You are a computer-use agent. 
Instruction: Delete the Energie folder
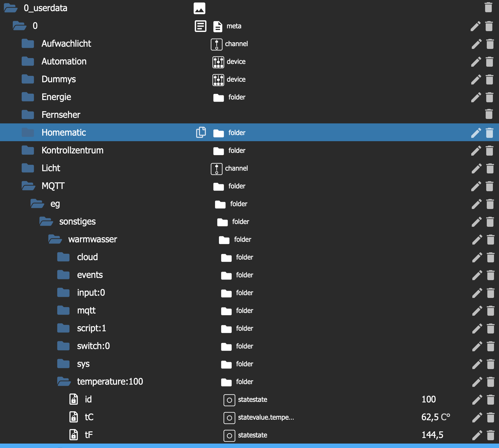[490, 97]
